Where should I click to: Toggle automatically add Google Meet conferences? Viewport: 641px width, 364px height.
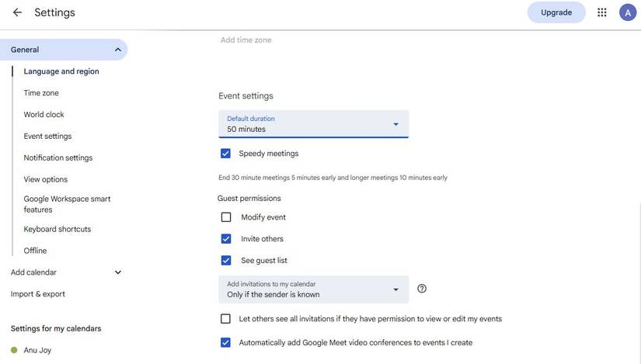tap(225, 343)
